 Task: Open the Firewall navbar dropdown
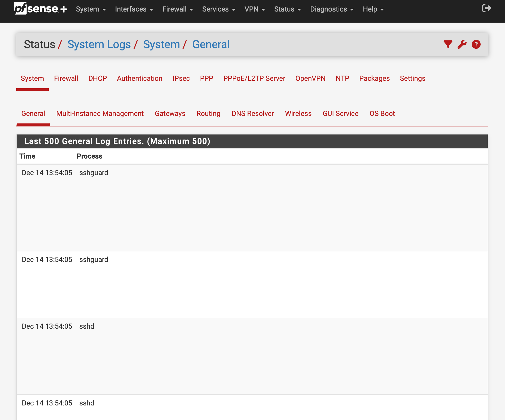pos(177,9)
